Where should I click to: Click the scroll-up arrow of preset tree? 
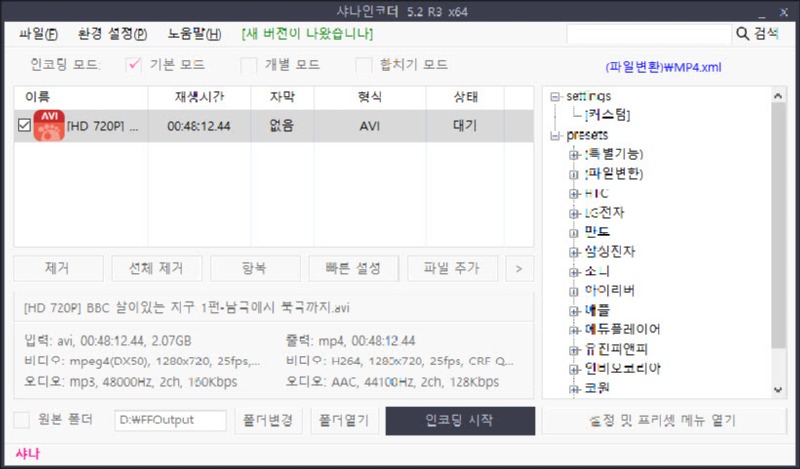[776, 95]
